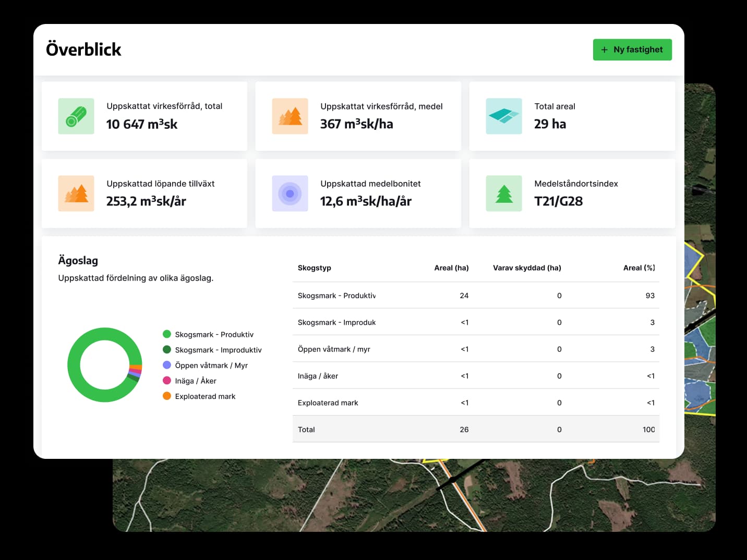The height and width of the screenshot is (560, 747).
Task: Click the growth icon beside Uppskattad löpande tillväxt
Action: (x=76, y=193)
